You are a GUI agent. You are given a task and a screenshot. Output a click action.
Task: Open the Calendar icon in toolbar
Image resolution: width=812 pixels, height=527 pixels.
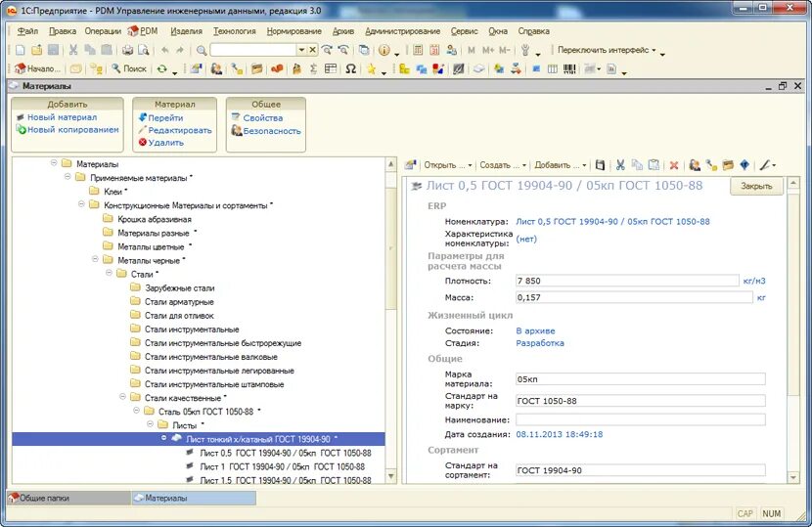coord(434,50)
